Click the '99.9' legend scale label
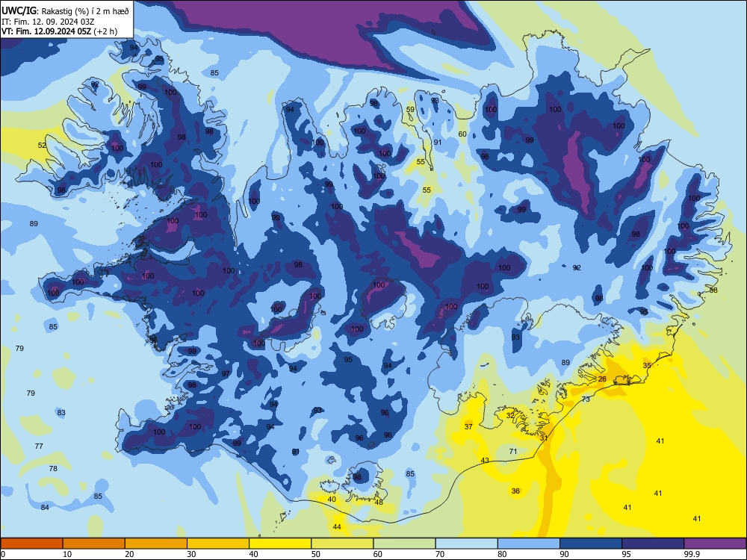747x560 pixels. point(692,554)
